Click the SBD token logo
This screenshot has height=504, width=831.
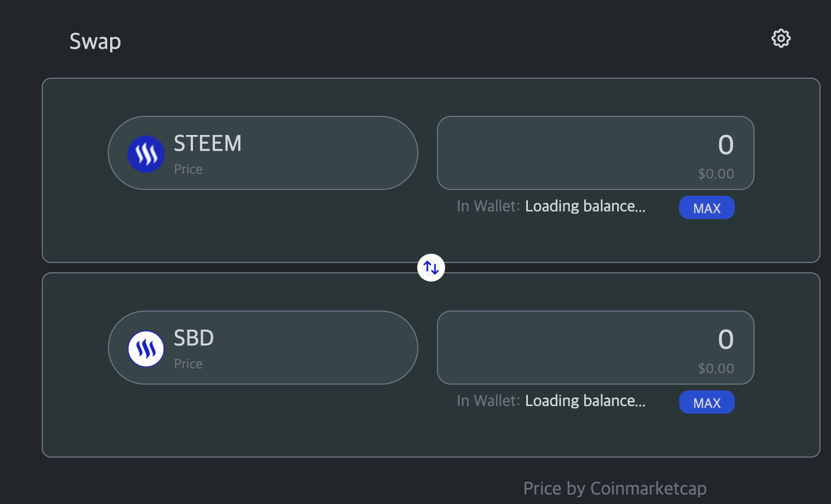(x=146, y=349)
